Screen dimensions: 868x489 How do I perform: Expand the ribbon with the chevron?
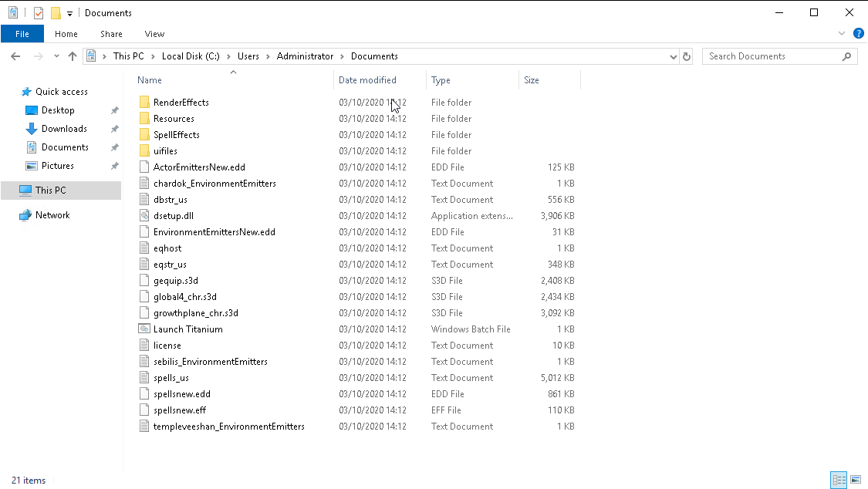[842, 34]
